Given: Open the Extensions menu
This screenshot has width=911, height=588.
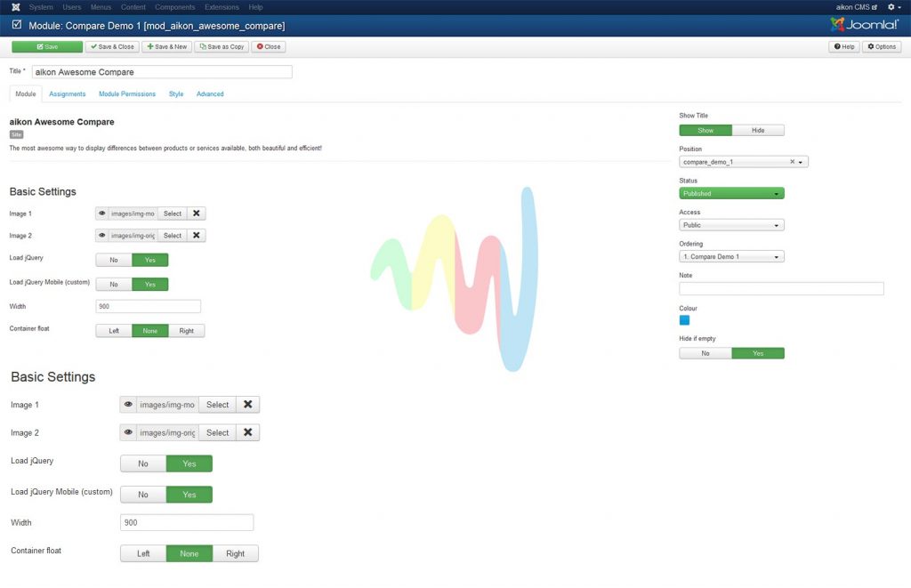Looking at the screenshot, I should point(222,7).
